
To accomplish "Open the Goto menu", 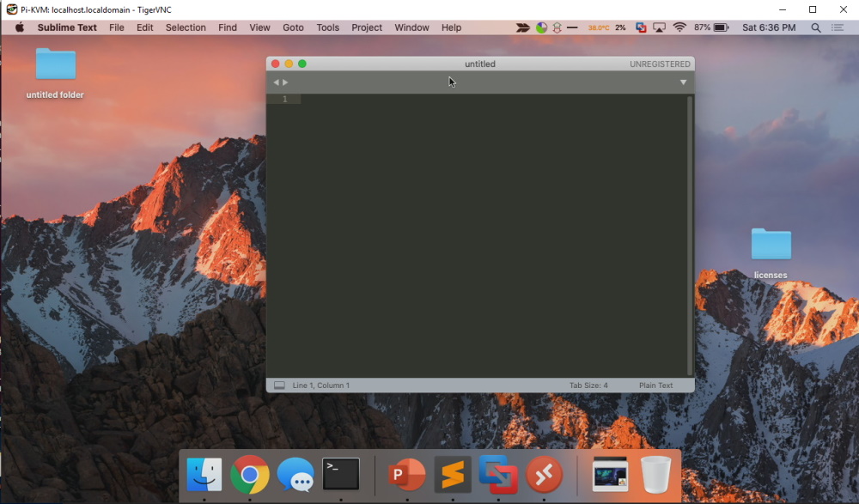I will click(293, 27).
